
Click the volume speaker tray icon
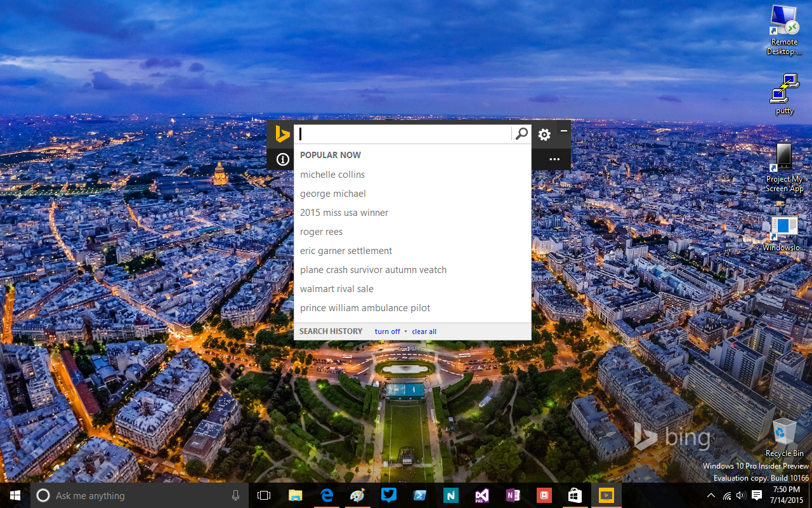741,495
